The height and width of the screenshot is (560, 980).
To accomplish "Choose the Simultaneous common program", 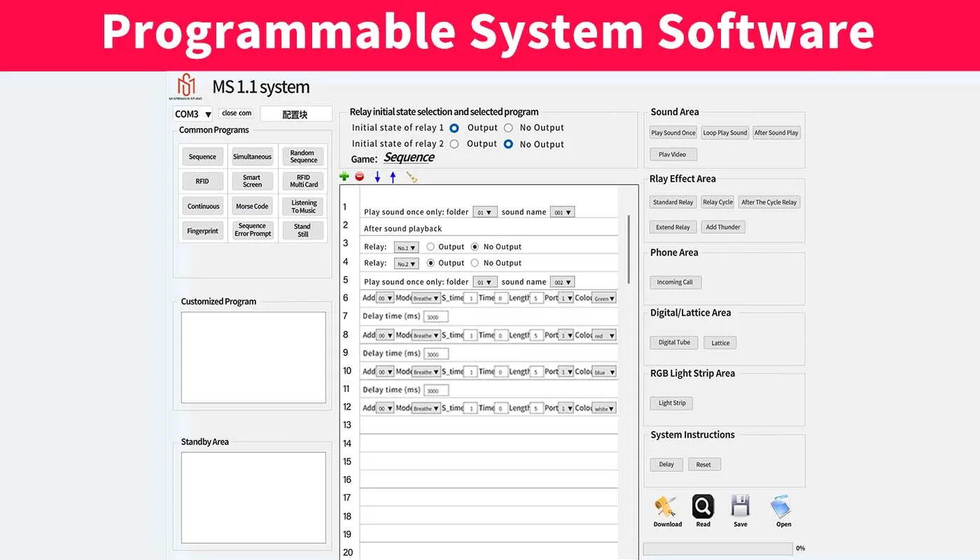I will point(252,157).
